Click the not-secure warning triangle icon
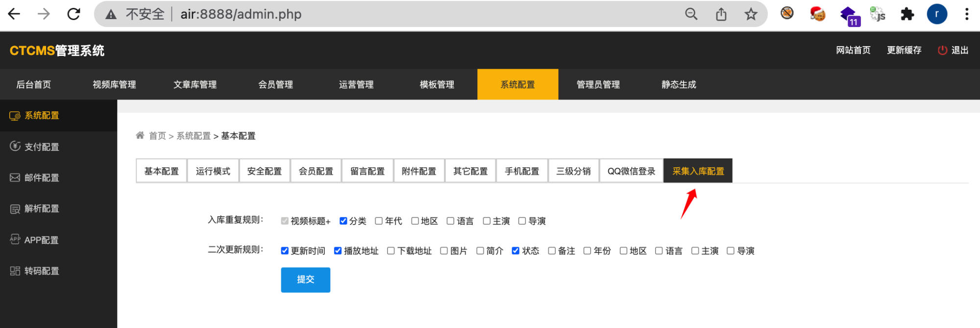The width and height of the screenshot is (980, 328). pyautogui.click(x=111, y=14)
